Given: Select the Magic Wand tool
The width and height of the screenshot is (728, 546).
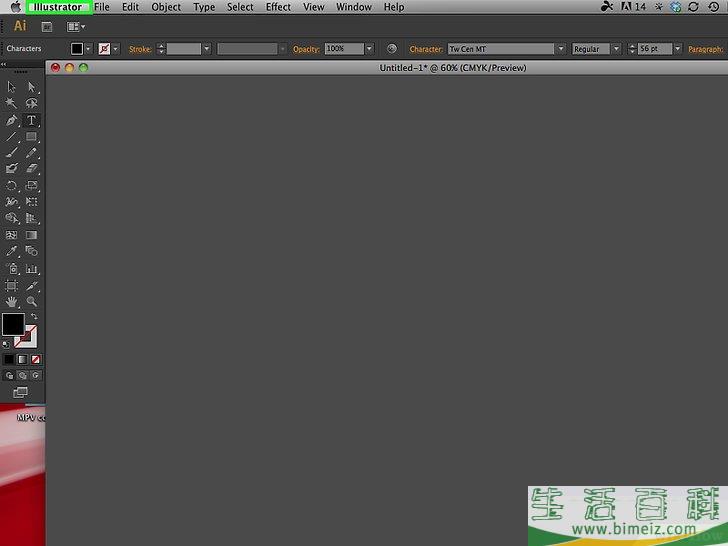Looking at the screenshot, I should 11,103.
